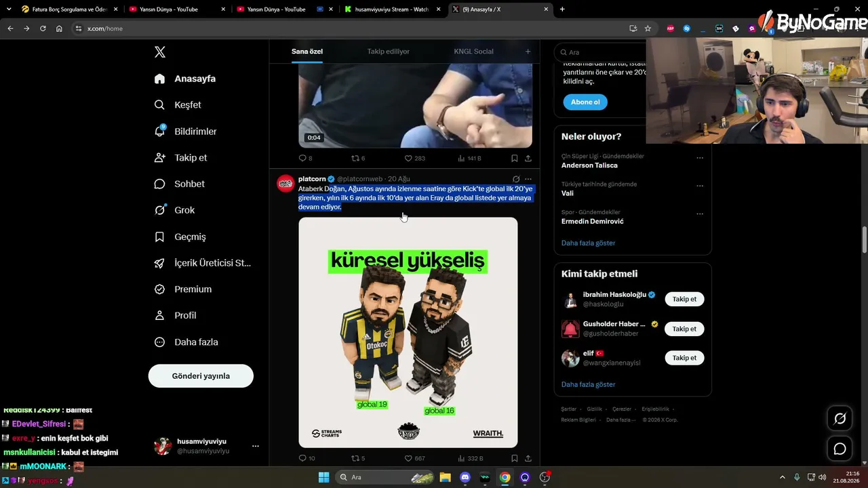Open account menu dots next to husamviyuviyu
This screenshot has height=488, width=868.
(256, 446)
